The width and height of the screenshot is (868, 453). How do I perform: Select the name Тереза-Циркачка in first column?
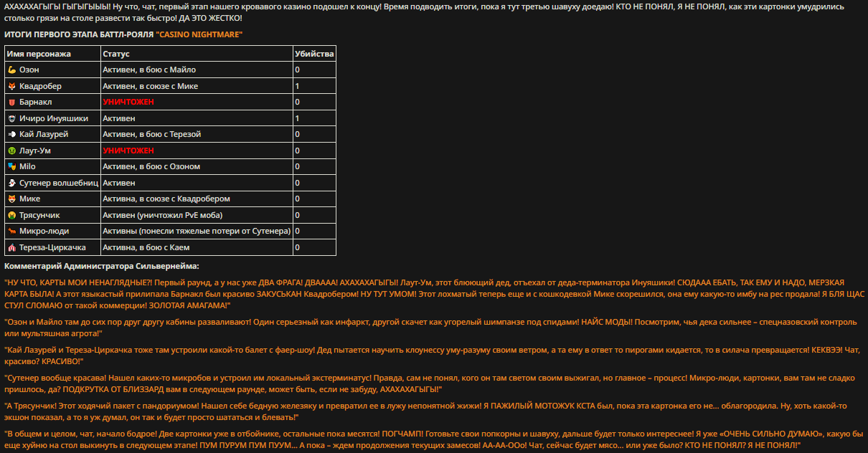click(x=52, y=247)
